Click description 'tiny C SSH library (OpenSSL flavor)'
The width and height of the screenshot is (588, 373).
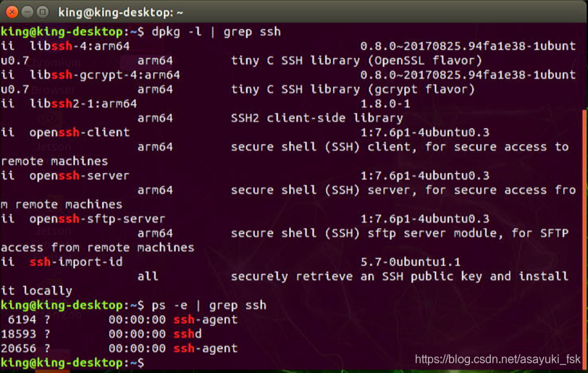click(x=356, y=60)
